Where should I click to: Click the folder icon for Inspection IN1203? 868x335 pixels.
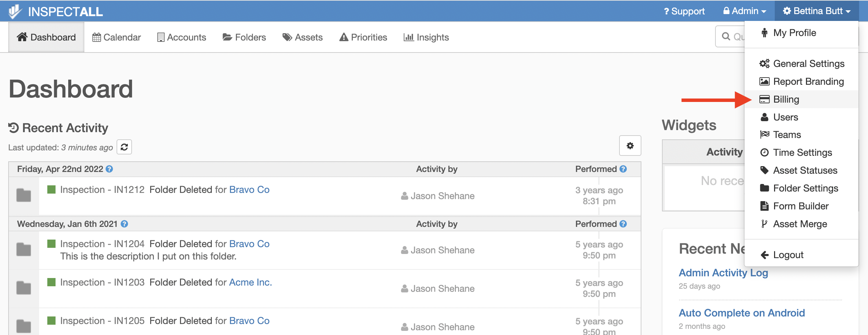(x=24, y=288)
